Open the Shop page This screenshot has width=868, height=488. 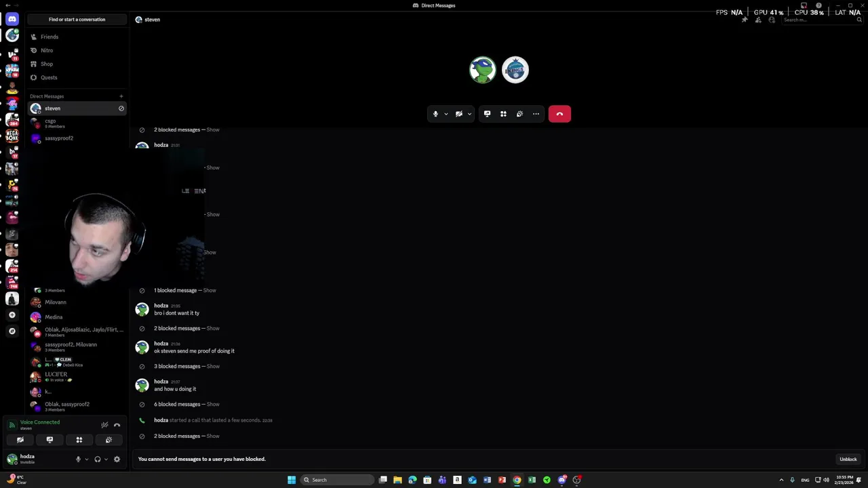point(77,64)
